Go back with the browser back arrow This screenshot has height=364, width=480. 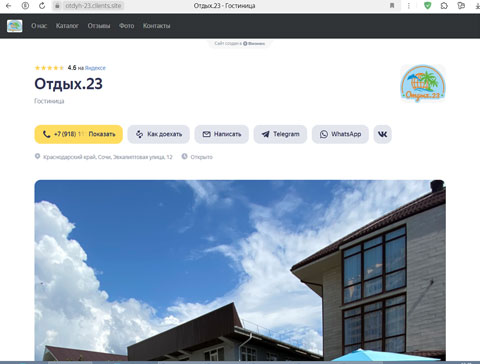coord(9,6)
